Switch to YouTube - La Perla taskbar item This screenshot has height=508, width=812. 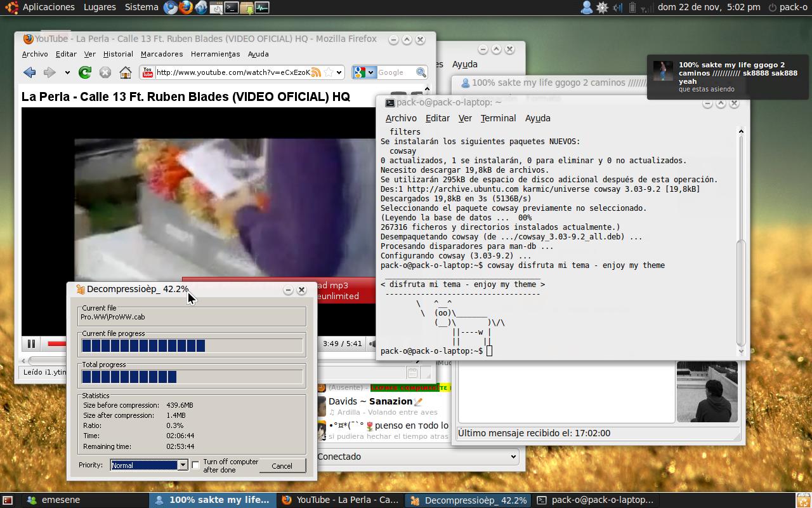(341, 500)
